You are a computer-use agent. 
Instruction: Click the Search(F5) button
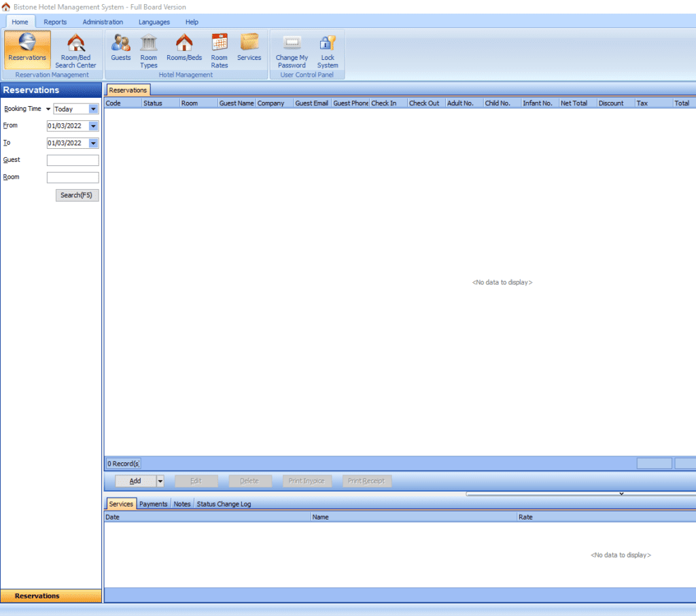(77, 195)
